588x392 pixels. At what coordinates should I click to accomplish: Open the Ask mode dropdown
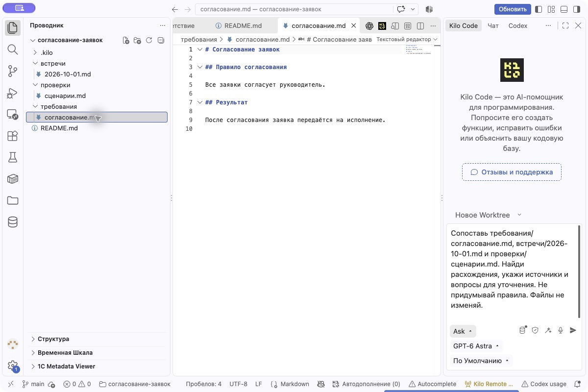(x=463, y=331)
